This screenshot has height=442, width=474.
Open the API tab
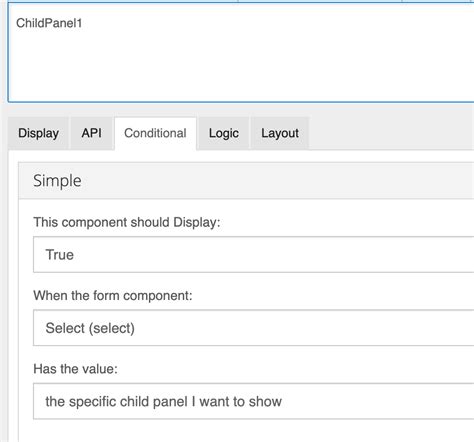(x=91, y=133)
